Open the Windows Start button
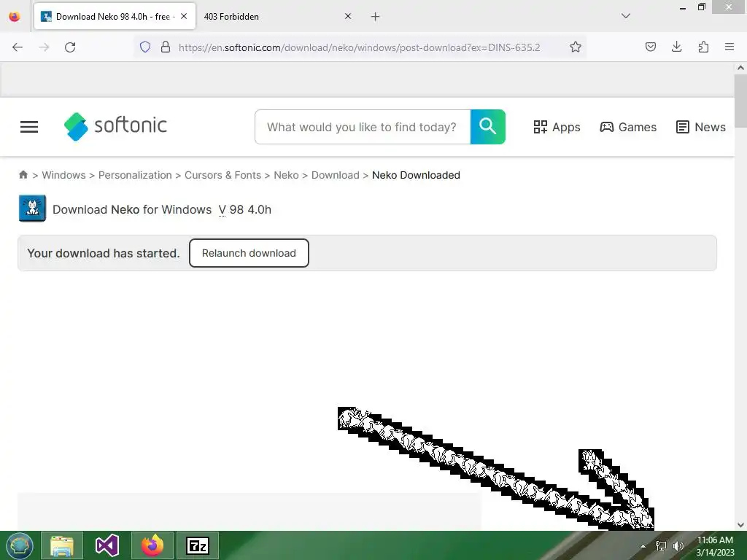747x560 pixels. 20,545
